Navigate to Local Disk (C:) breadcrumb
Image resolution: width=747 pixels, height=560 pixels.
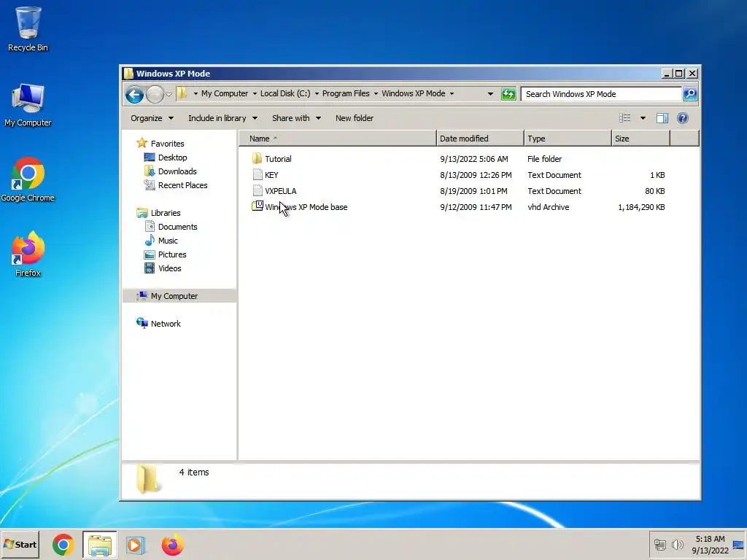(285, 94)
